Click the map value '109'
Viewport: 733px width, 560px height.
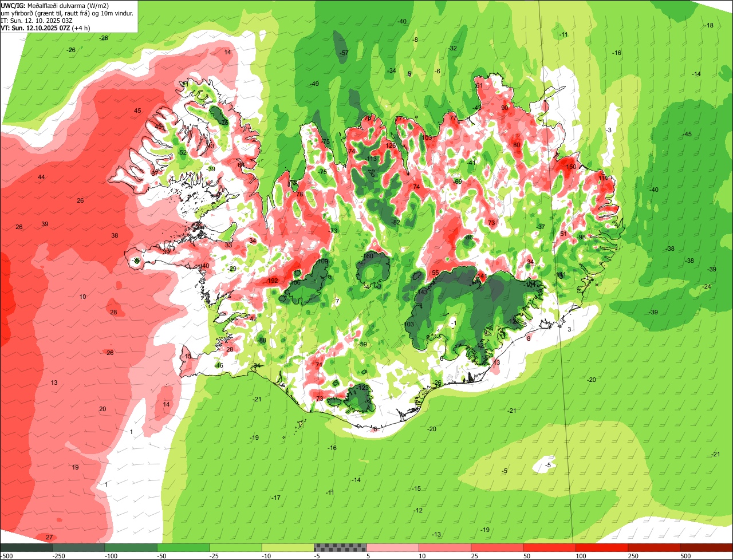pos(323,262)
